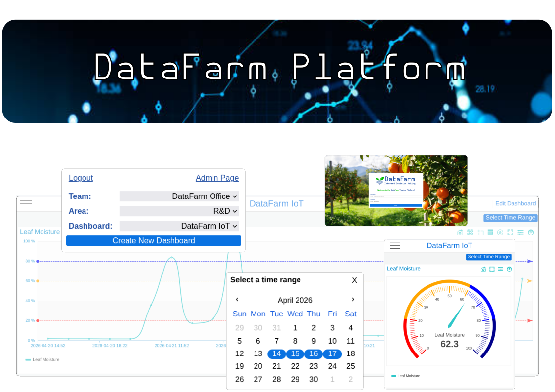Click Select Time Range on main dashboard

pyautogui.click(x=511, y=218)
